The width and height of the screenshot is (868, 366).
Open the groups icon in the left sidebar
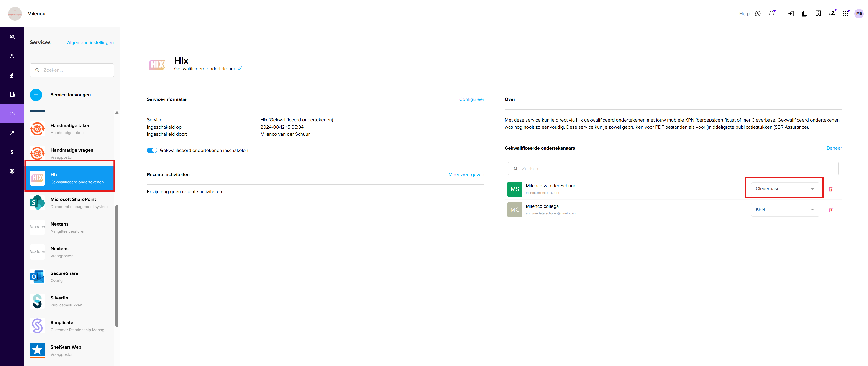click(12, 37)
